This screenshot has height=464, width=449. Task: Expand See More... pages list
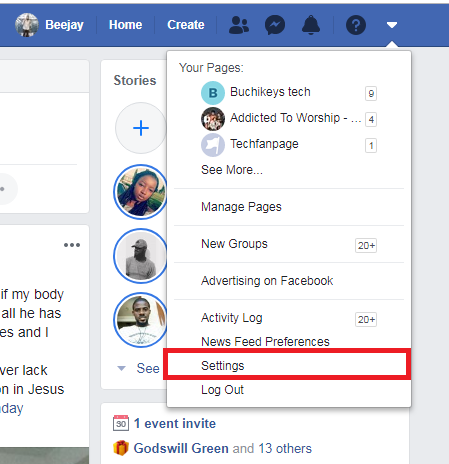tap(232, 170)
